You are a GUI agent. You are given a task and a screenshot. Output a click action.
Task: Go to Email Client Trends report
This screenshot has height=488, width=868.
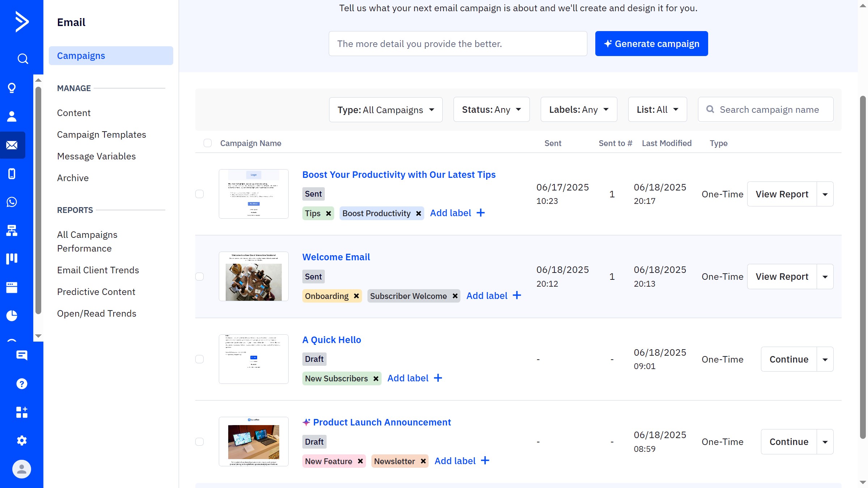(x=98, y=270)
